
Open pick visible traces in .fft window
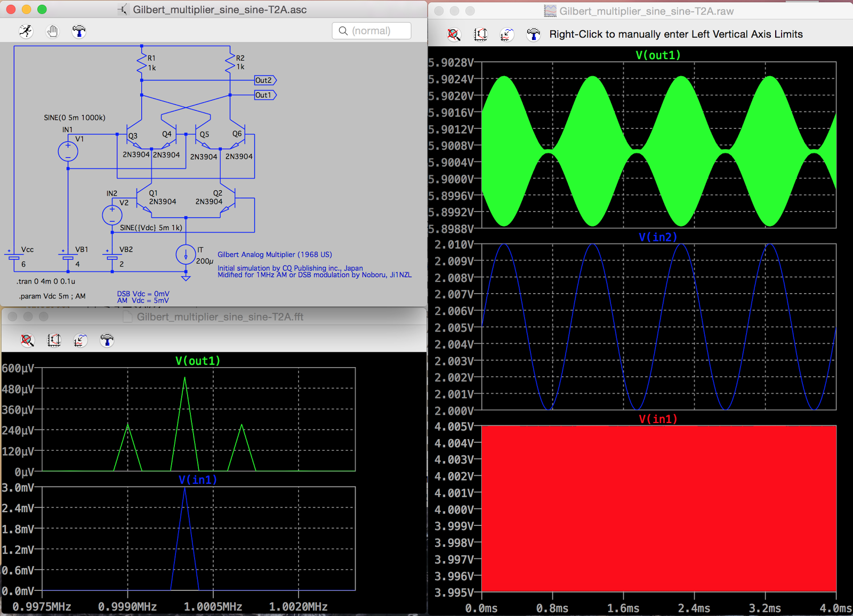click(x=80, y=341)
